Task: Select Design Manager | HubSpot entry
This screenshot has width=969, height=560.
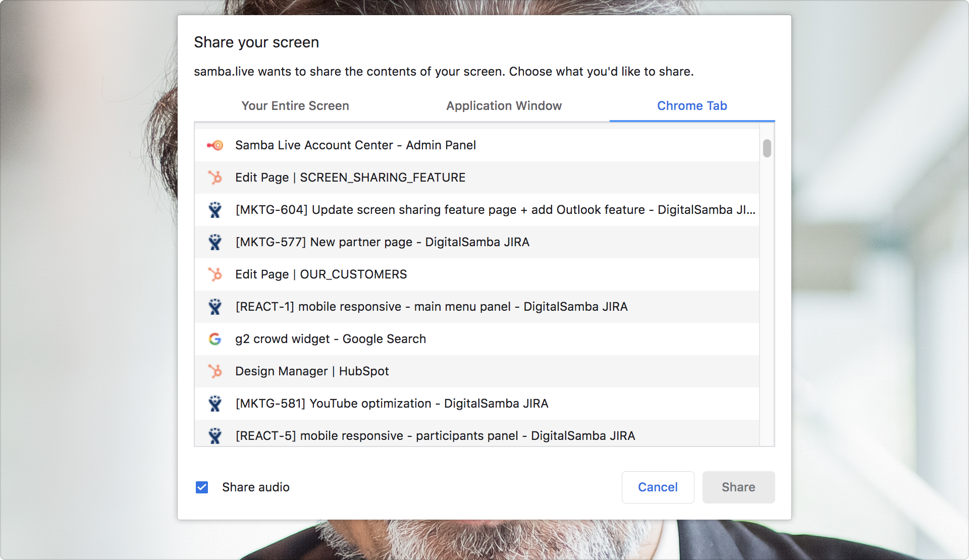Action: [477, 371]
